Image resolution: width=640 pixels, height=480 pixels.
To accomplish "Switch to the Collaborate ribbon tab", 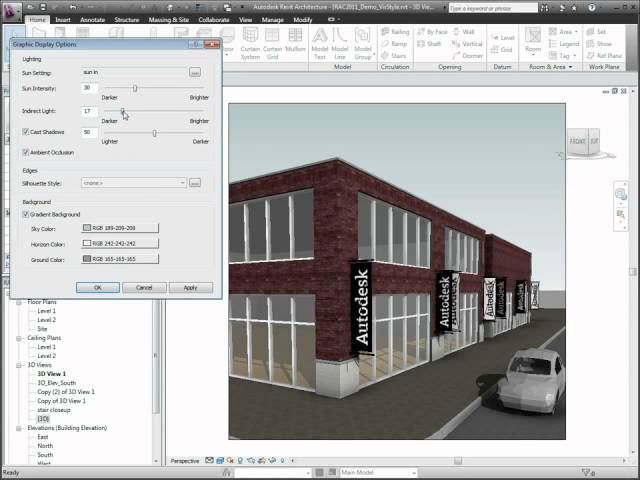I will click(x=214, y=20).
